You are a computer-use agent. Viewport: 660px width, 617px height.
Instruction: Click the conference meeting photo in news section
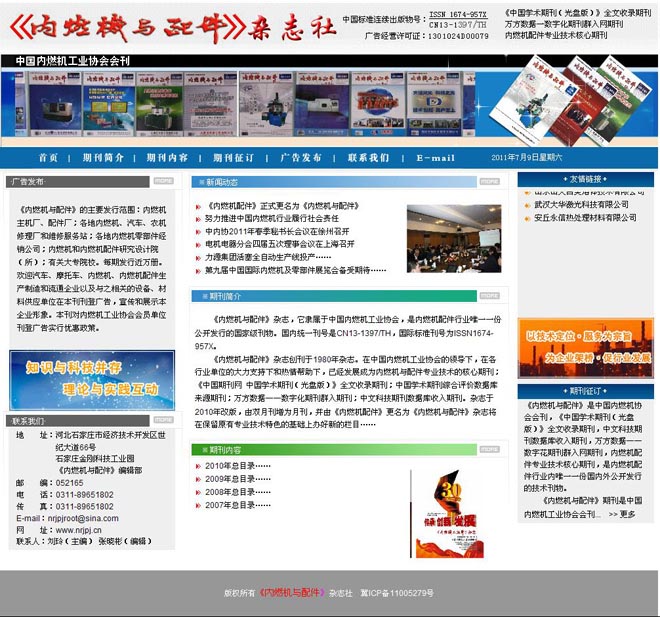[454, 239]
